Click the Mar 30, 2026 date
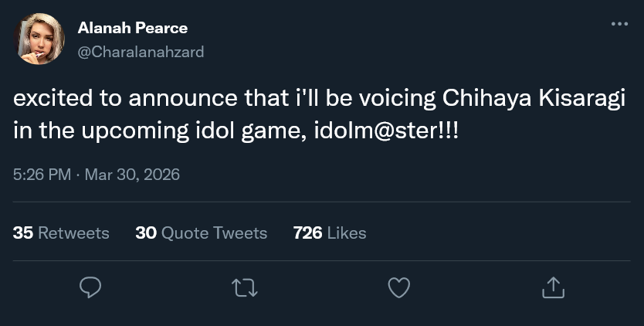 (x=131, y=175)
